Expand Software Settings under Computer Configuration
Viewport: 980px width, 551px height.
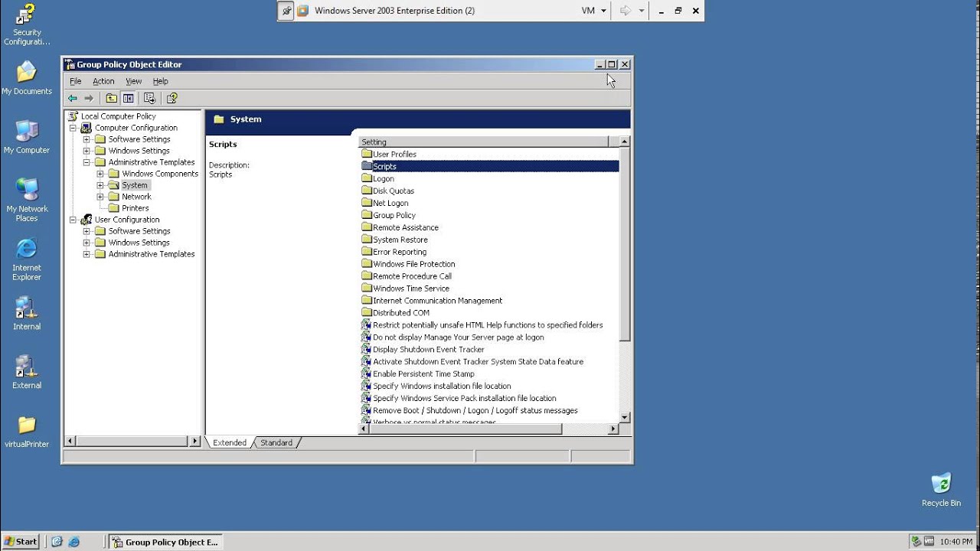87,139
